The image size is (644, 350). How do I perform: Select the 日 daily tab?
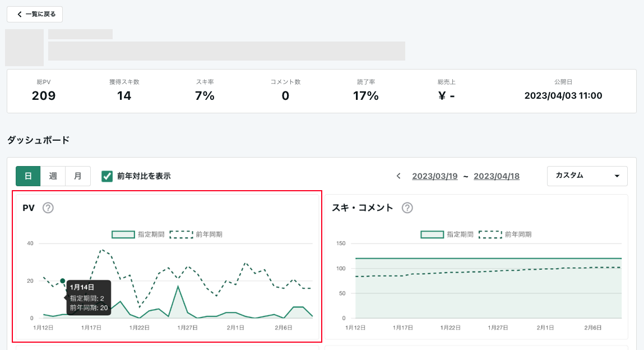28,176
